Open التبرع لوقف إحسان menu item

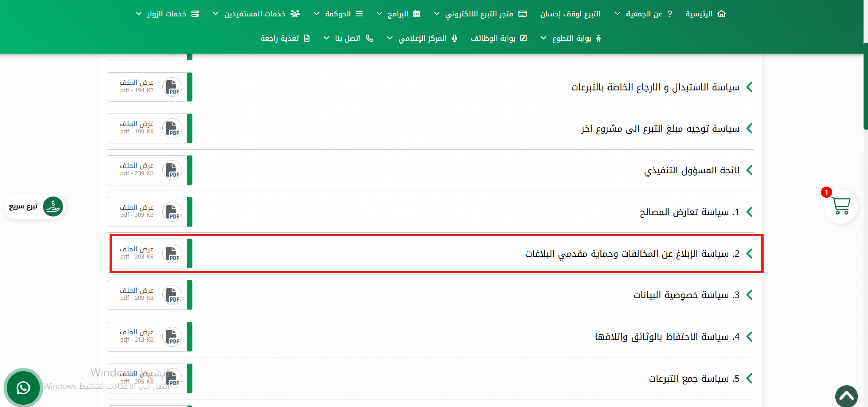(570, 14)
